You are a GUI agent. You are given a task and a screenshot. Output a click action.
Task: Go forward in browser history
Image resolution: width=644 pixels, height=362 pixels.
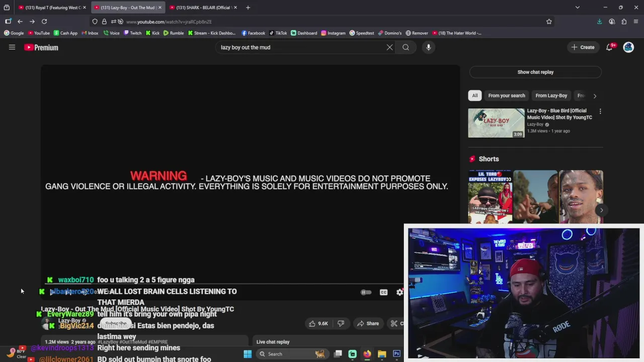pyautogui.click(x=32, y=22)
